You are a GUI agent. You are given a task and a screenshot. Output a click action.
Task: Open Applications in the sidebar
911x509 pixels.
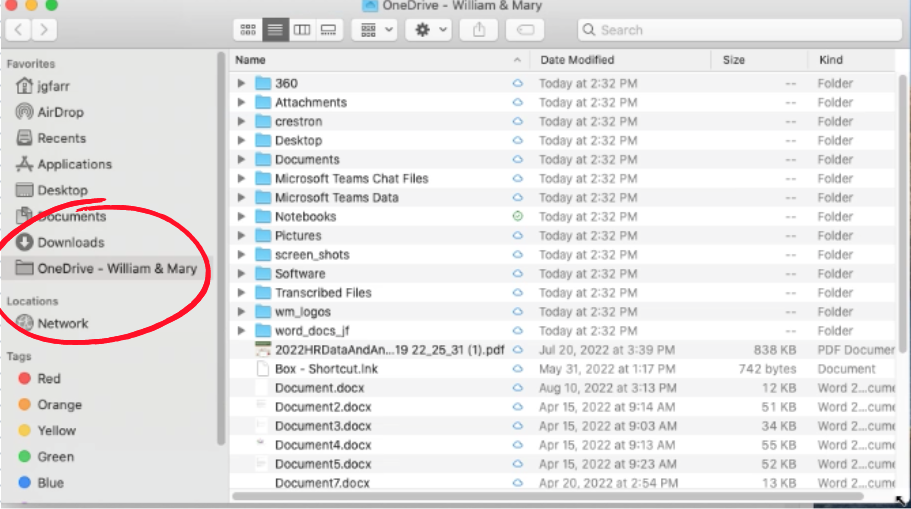point(74,164)
